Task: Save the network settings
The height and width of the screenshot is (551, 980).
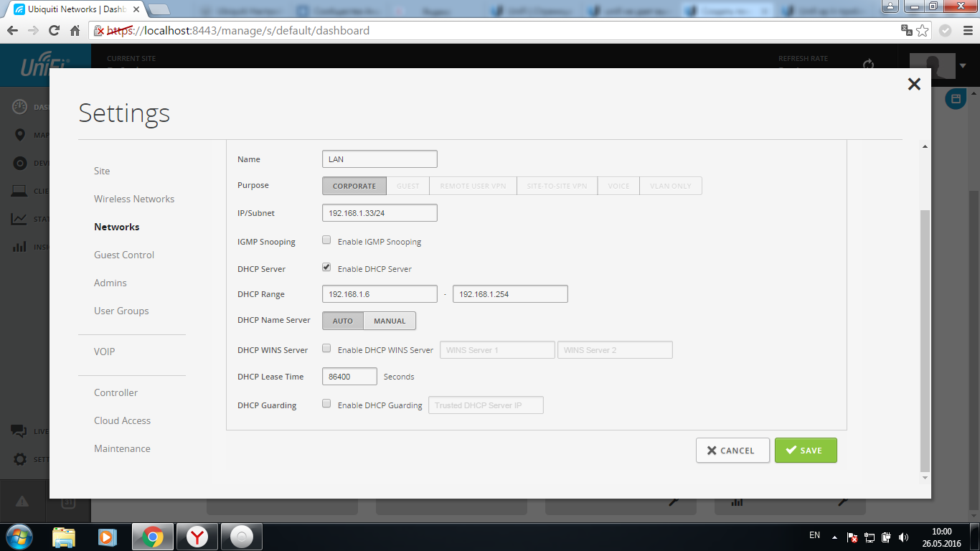Action: [x=805, y=451]
